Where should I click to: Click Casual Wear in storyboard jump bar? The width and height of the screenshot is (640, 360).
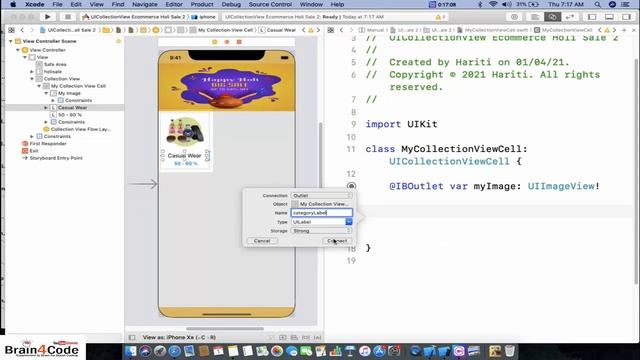tap(278, 30)
